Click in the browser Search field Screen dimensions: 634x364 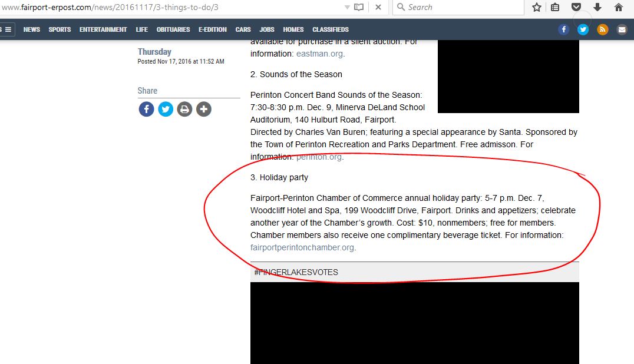click(x=458, y=7)
